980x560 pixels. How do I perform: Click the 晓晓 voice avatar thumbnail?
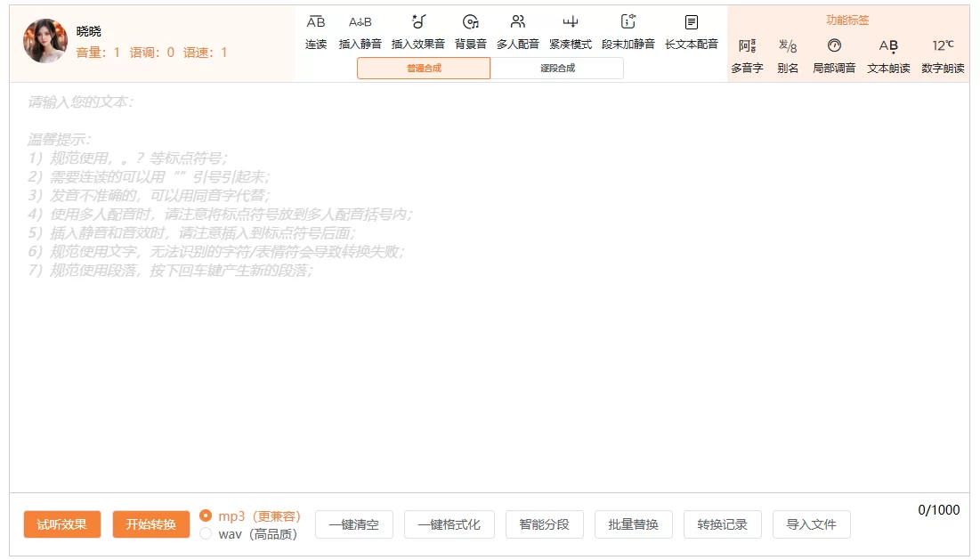coord(45,41)
